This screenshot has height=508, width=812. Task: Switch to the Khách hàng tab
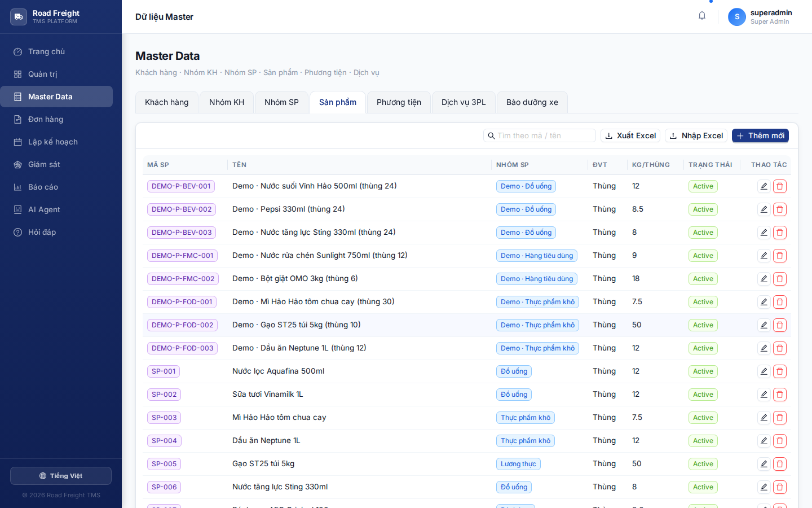point(167,102)
